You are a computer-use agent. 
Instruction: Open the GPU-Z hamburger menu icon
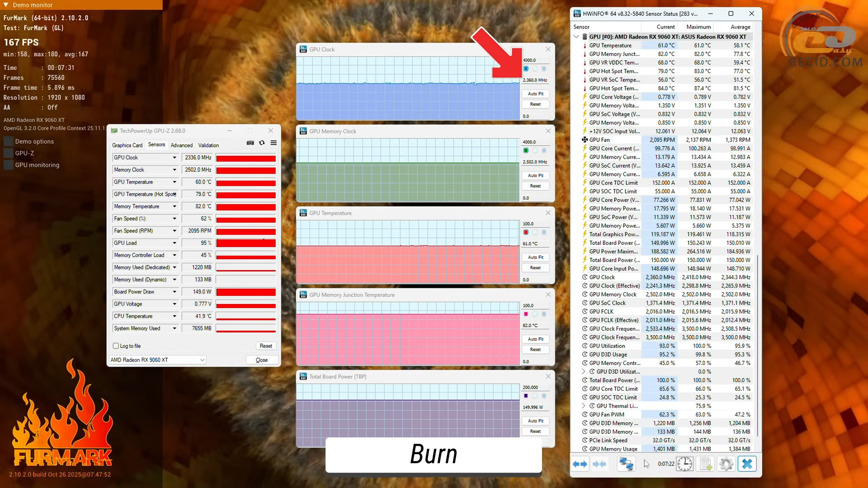coord(274,143)
